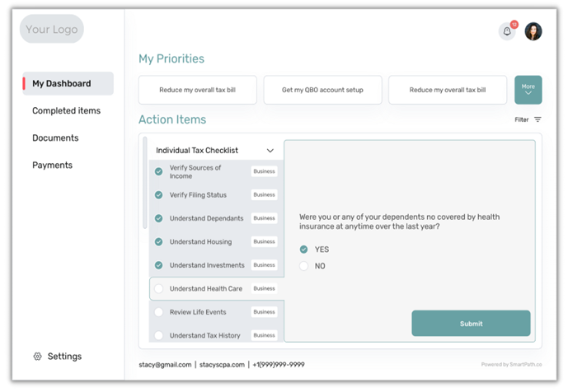Viewport: 568px width, 392px height.
Task: Click Get my QBO account setup priority
Action: click(x=322, y=91)
